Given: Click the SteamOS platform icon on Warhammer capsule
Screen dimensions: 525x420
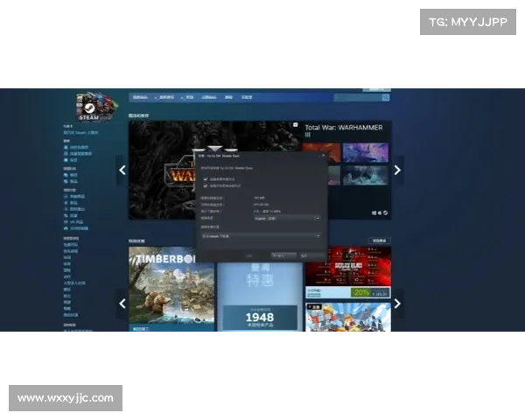Looking at the screenshot, I should (385, 213).
